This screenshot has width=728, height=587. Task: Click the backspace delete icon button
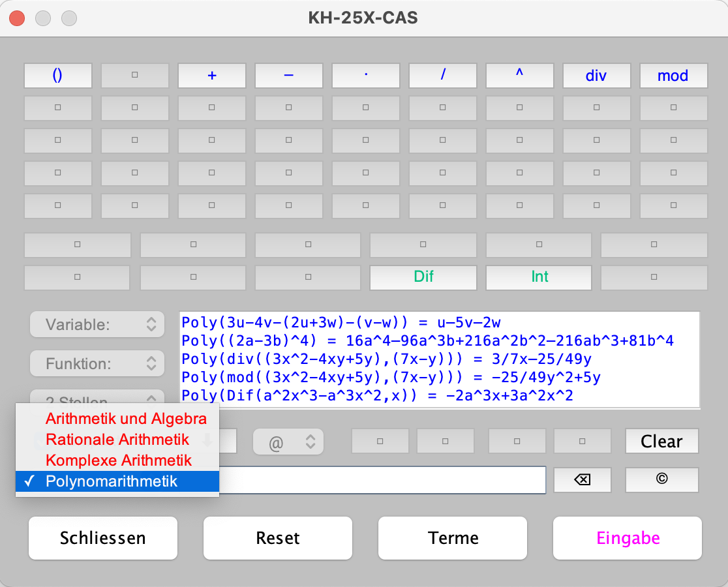(x=582, y=480)
